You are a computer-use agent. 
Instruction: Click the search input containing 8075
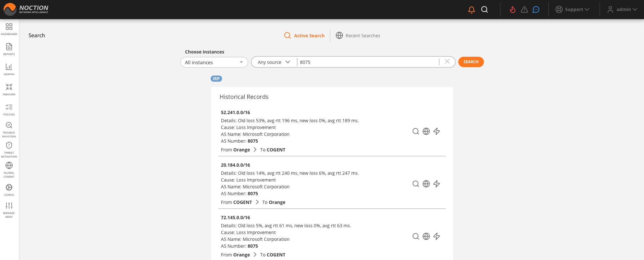point(368,62)
